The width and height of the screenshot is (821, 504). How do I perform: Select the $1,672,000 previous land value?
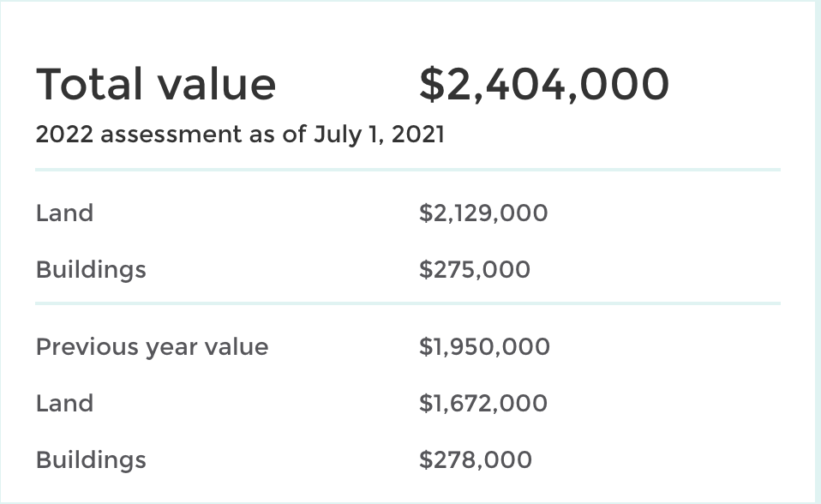tap(483, 404)
